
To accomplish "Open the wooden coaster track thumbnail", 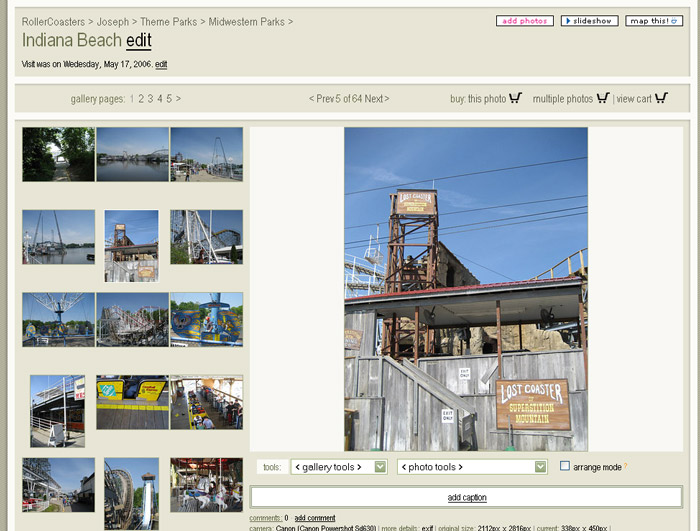I will point(133,320).
